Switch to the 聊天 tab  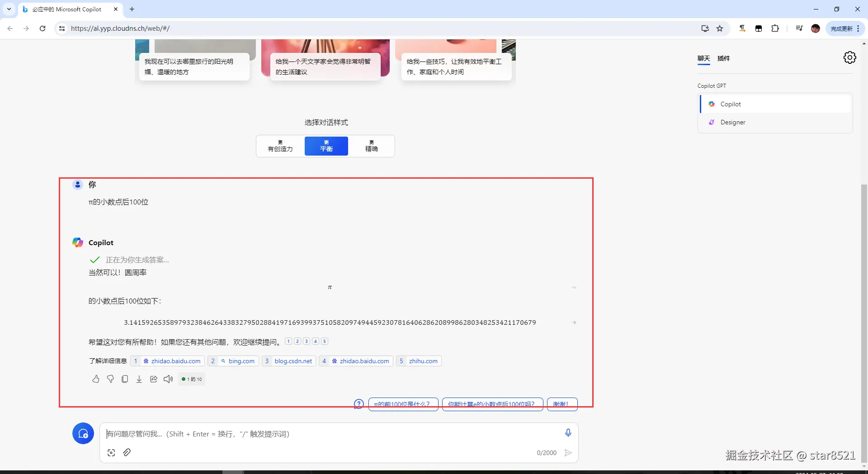(703, 58)
